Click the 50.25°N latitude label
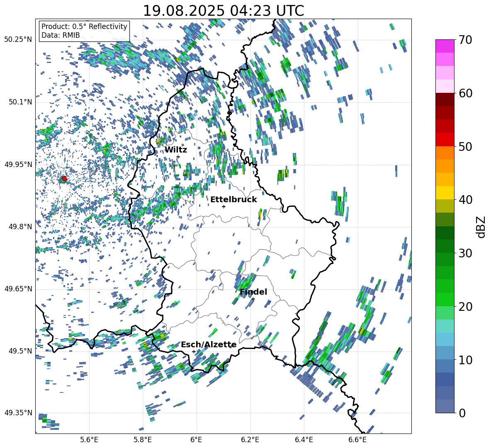Image resolution: width=491 pixels, height=448 pixels. click(x=18, y=40)
